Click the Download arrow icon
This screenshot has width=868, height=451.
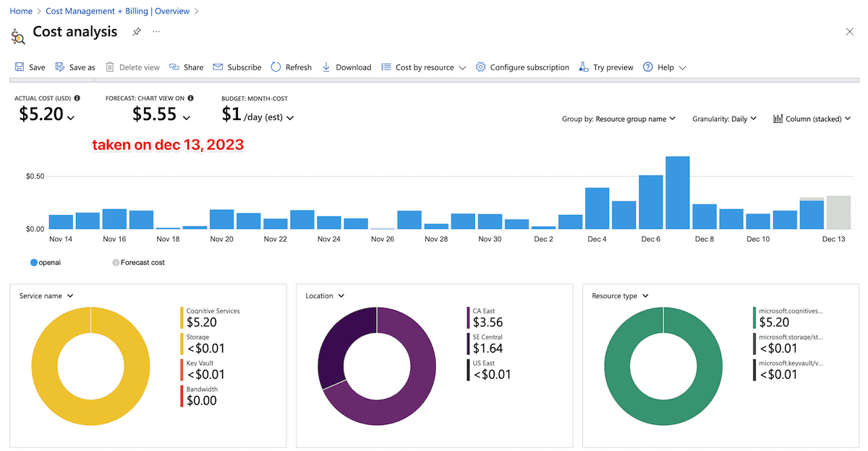coord(326,67)
